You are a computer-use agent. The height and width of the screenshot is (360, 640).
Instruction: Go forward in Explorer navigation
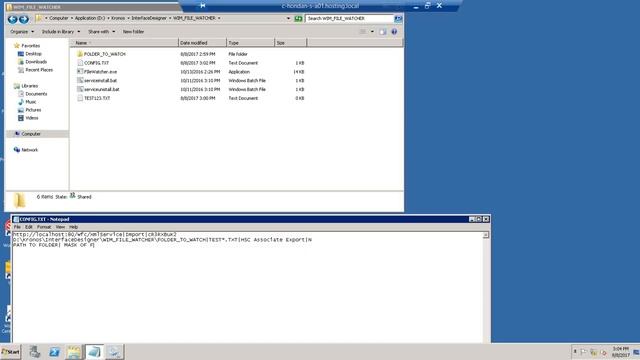[x=24, y=19]
